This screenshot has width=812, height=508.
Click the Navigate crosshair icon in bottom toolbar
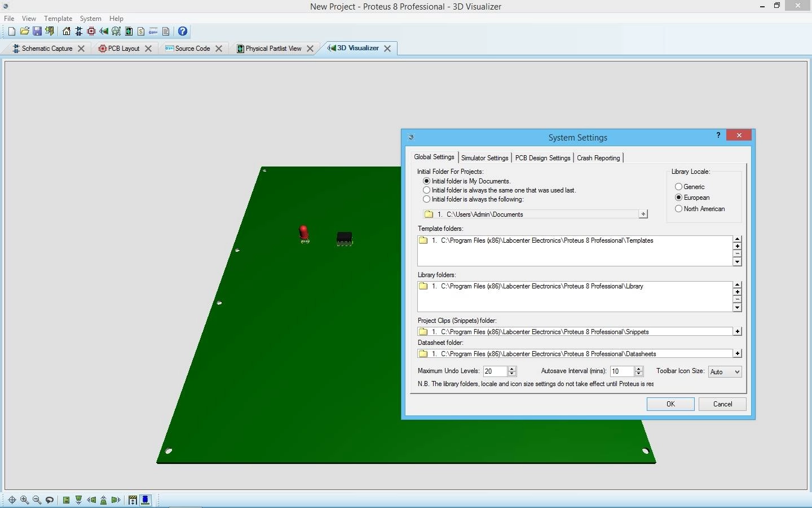click(x=12, y=500)
